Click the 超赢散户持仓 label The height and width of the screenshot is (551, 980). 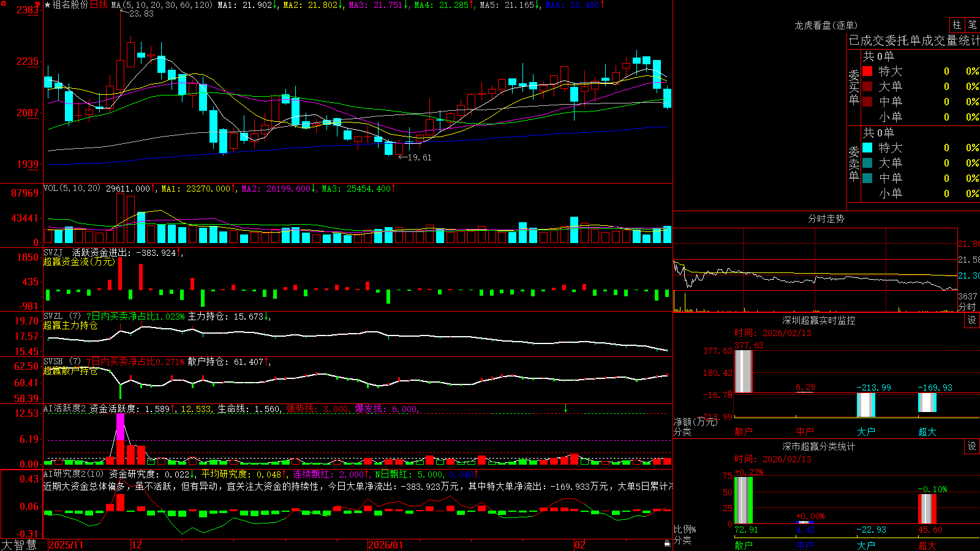70,371
